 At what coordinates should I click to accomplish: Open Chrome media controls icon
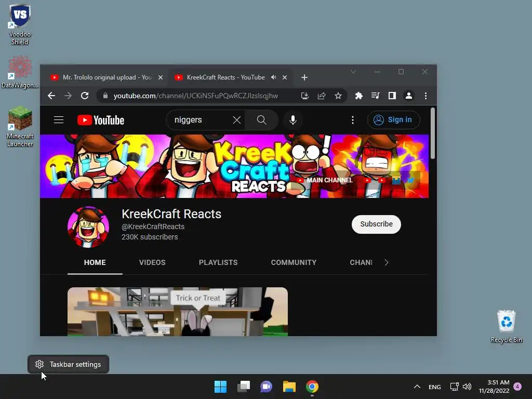click(375, 96)
